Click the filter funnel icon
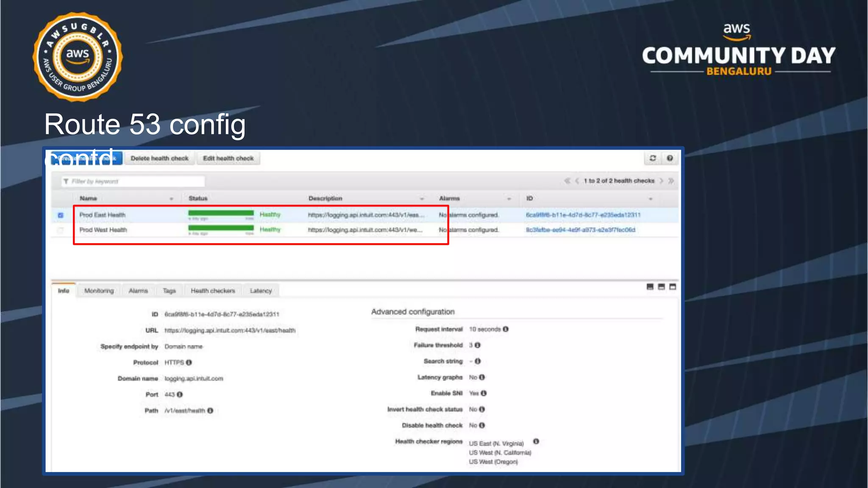868x488 pixels. click(66, 181)
